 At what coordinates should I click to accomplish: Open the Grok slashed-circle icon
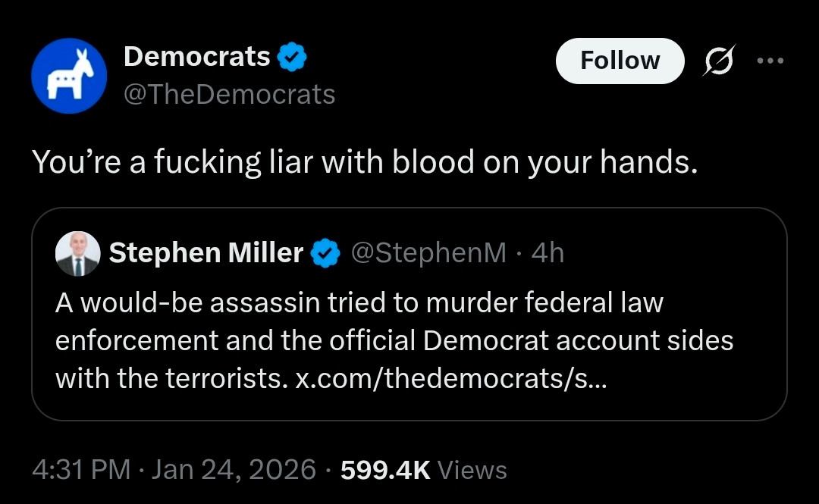point(717,61)
